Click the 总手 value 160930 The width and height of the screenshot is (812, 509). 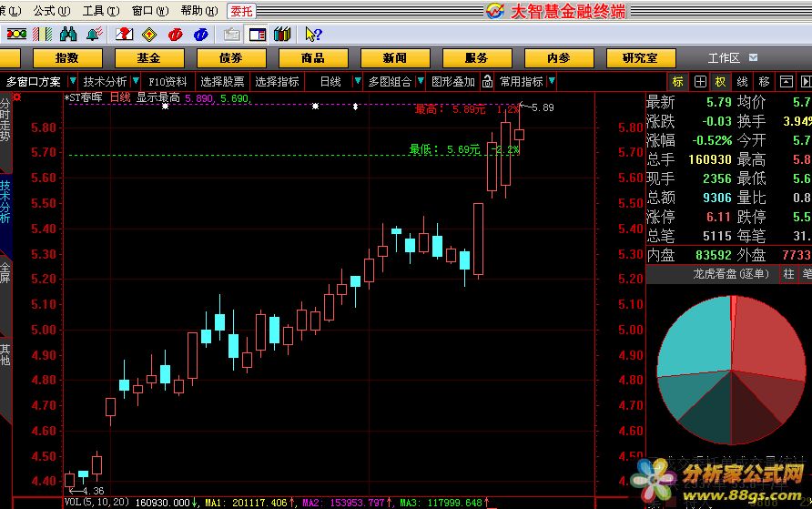click(x=710, y=159)
